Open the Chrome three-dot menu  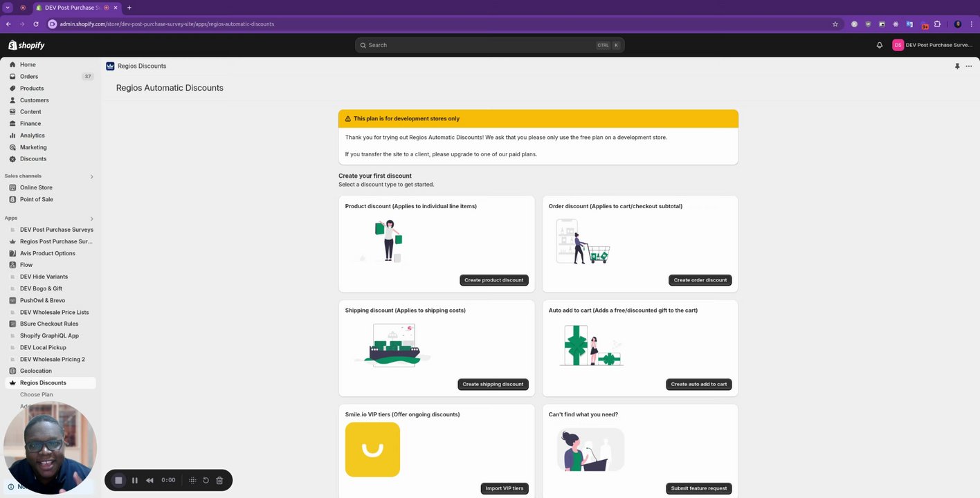[x=972, y=24]
